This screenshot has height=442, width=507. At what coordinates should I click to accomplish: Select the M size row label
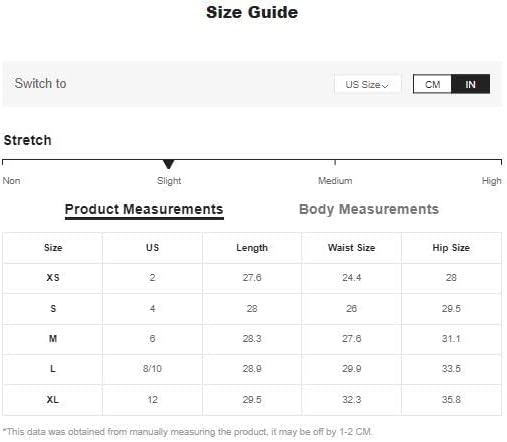point(53,338)
